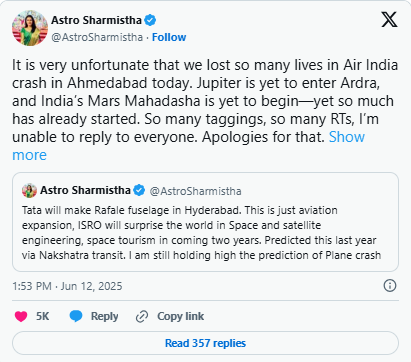
Task: Open the 5K likes count
Action: tap(42, 316)
